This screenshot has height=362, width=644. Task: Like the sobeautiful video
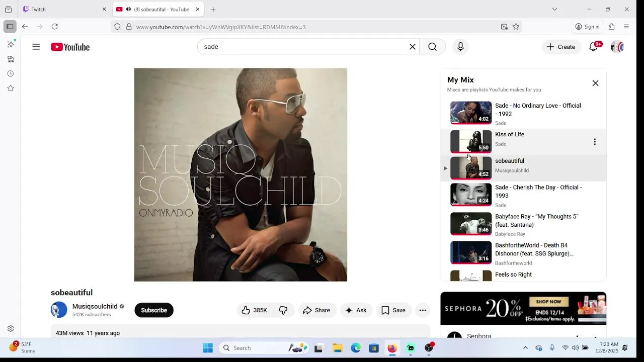tap(254, 310)
